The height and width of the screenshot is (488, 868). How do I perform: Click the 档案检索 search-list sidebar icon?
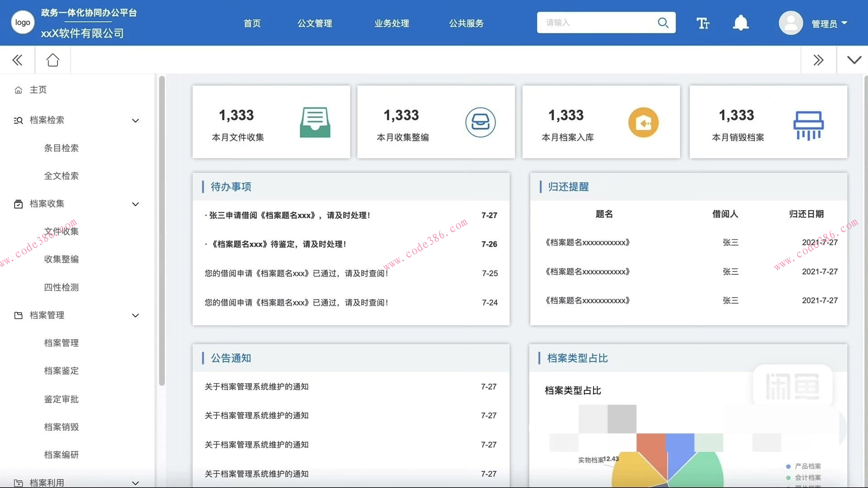[18, 120]
